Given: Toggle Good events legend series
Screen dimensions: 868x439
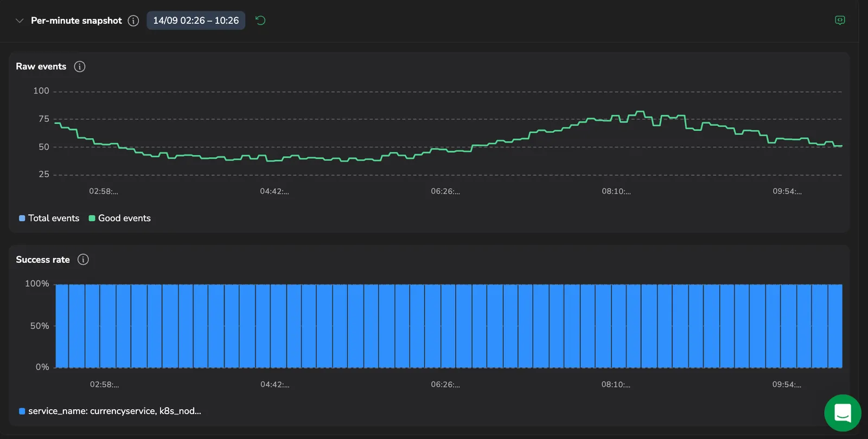Looking at the screenshot, I should [120, 218].
